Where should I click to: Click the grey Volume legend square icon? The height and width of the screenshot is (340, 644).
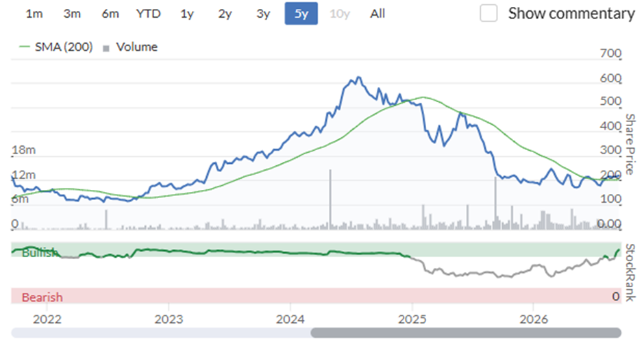point(106,49)
